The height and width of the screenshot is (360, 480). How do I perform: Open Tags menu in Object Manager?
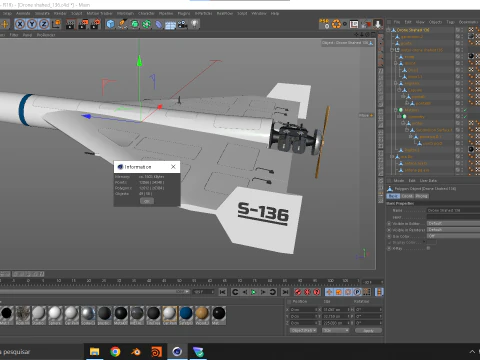click(450, 22)
